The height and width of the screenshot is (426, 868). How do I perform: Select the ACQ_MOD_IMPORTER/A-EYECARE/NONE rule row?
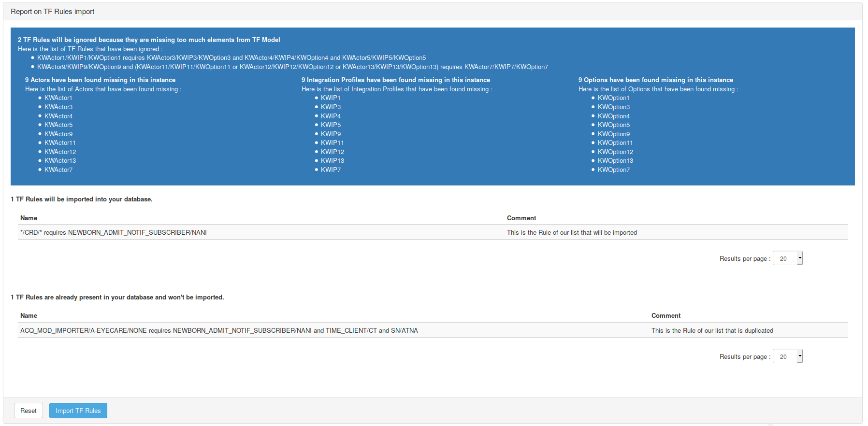[219, 330]
